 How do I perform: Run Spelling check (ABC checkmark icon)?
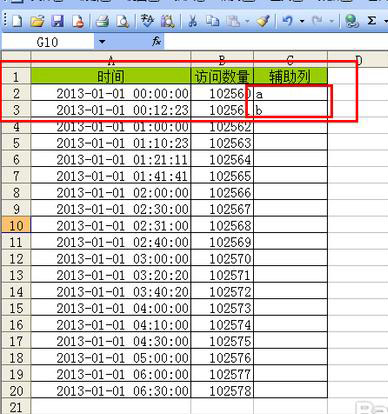point(147,21)
